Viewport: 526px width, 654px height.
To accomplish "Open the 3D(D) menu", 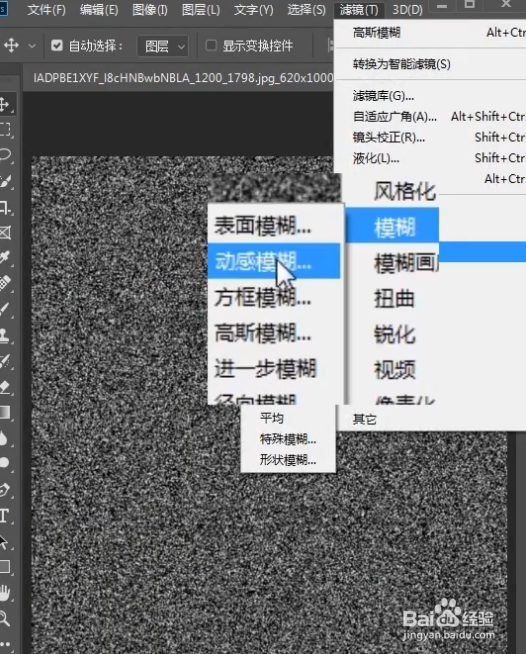I will [407, 10].
